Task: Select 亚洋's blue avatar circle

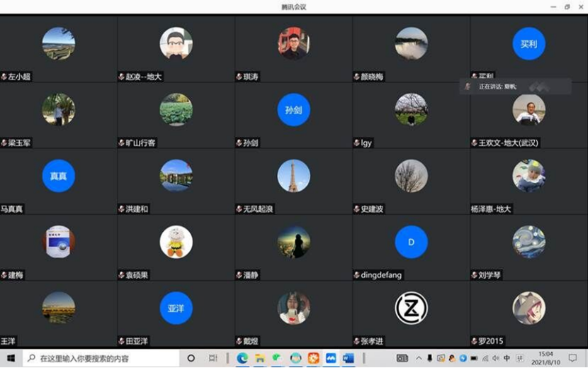Action: tap(176, 308)
